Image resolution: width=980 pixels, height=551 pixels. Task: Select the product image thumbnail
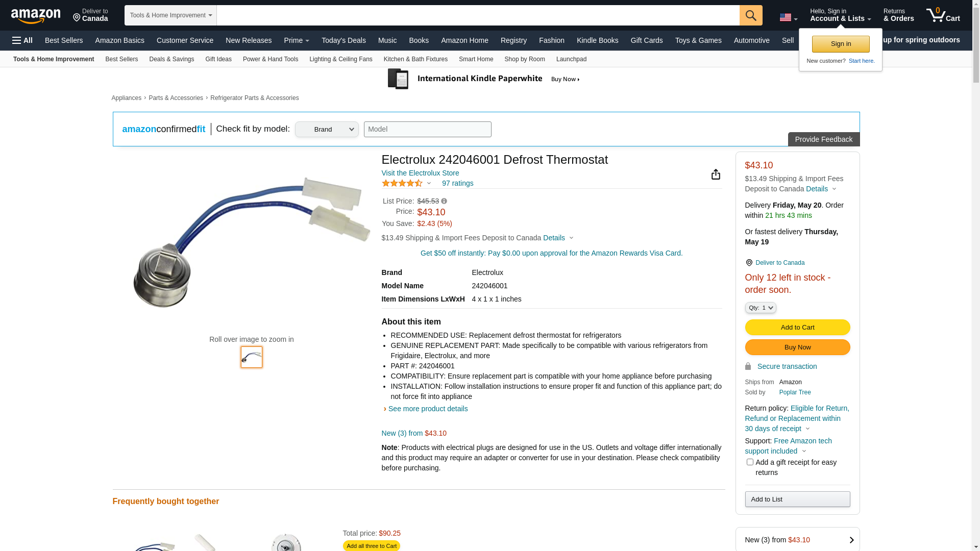[252, 357]
